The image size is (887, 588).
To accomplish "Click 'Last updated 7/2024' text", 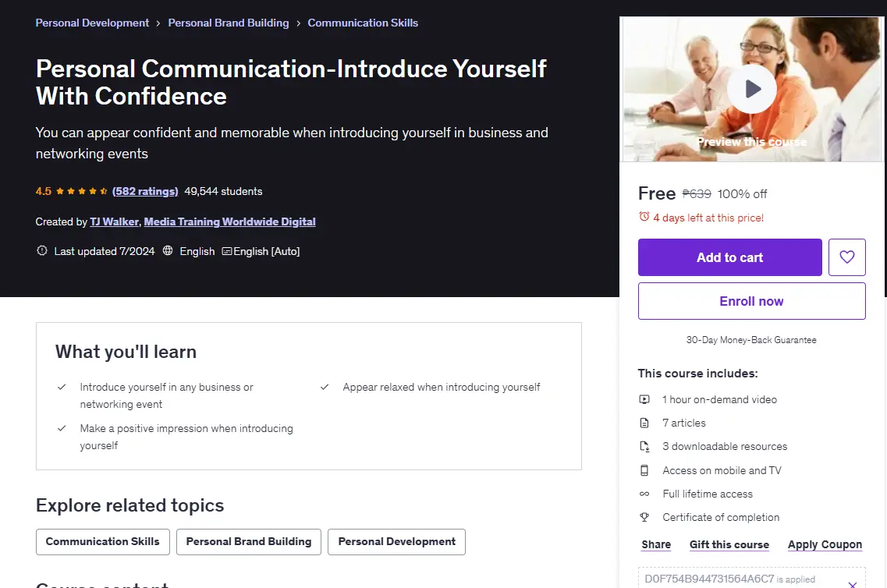I will [x=105, y=251].
